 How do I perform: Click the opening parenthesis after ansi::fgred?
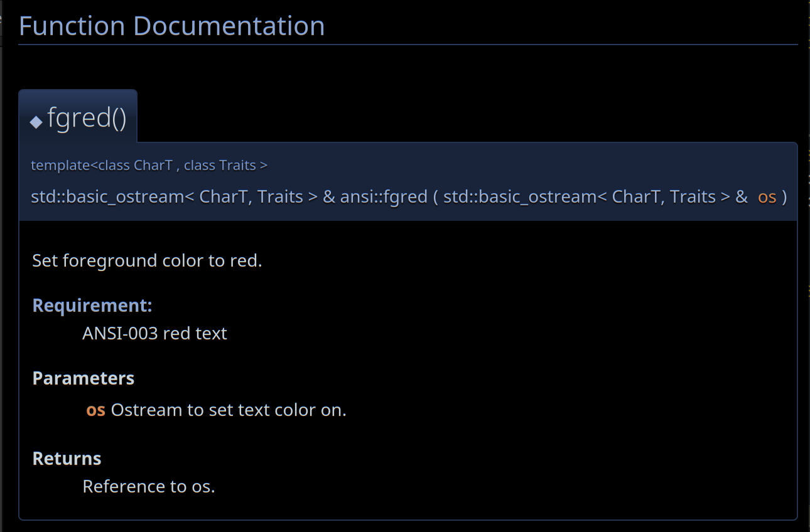point(435,197)
